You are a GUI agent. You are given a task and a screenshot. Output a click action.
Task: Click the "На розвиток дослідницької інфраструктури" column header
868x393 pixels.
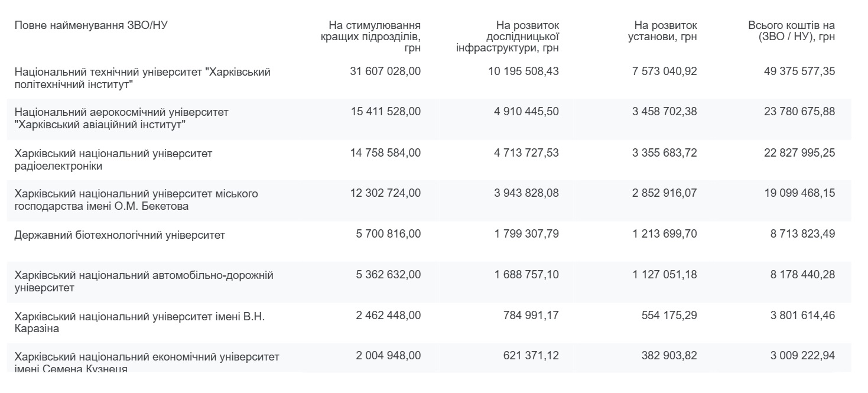[508, 37]
